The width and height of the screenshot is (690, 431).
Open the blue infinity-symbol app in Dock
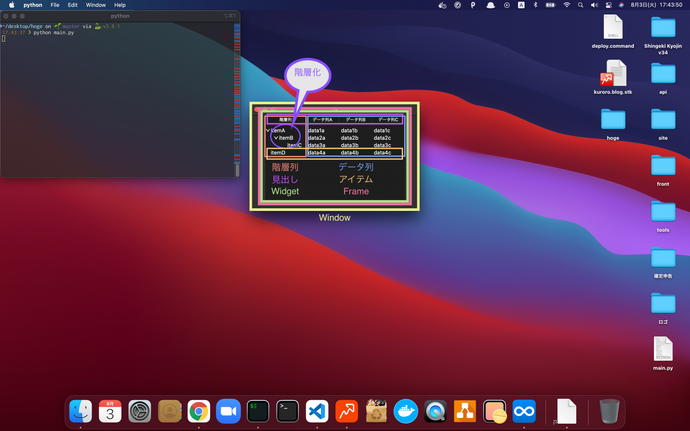pos(524,411)
